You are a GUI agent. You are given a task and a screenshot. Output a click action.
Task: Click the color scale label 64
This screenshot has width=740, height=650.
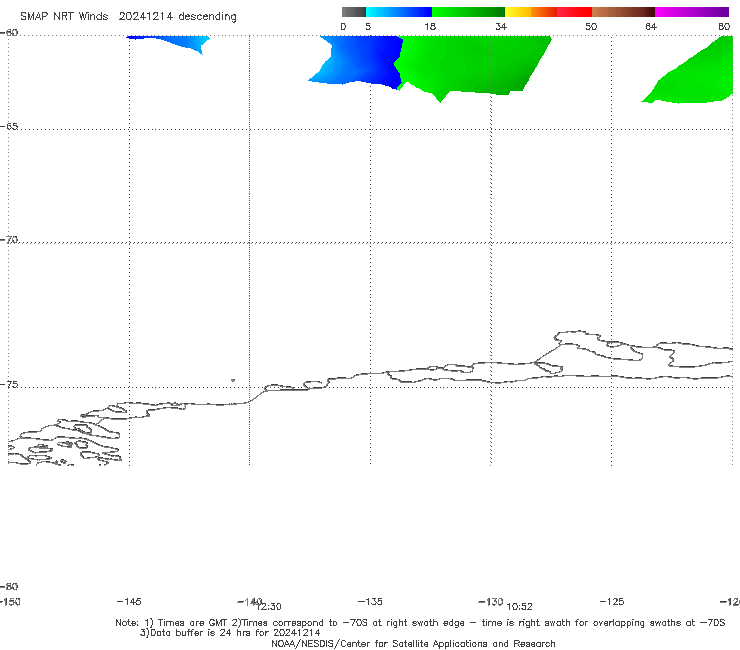tap(651, 26)
